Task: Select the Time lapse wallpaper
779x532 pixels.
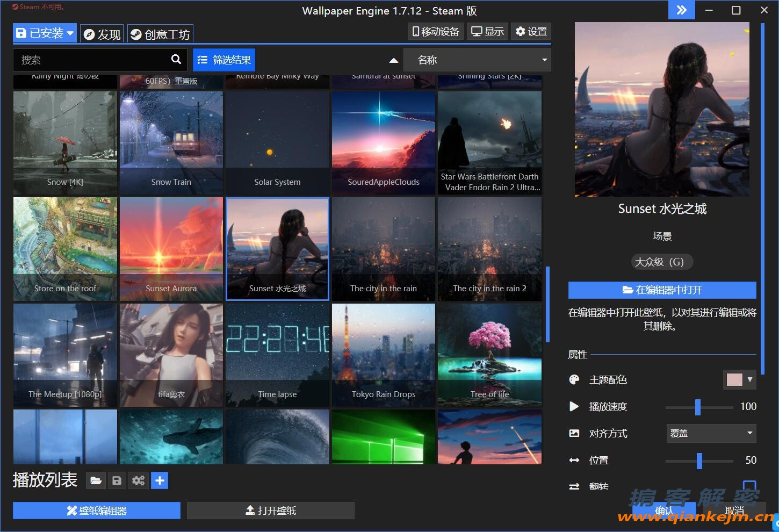Action: 277,355
